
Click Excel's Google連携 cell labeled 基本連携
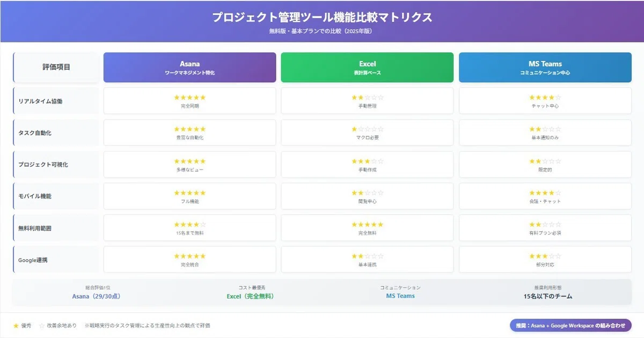click(367, 260)
